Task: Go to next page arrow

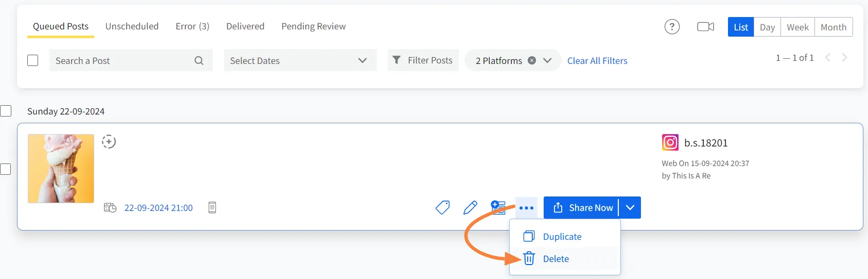Action: (844, 58)
